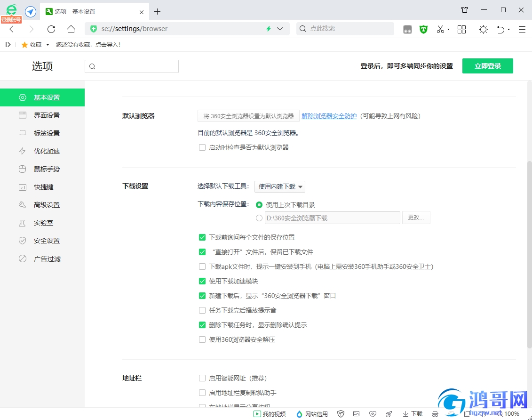532x420 pixels.
Task: Select the 基本设置 sidebar item
Action: point(42,97)
